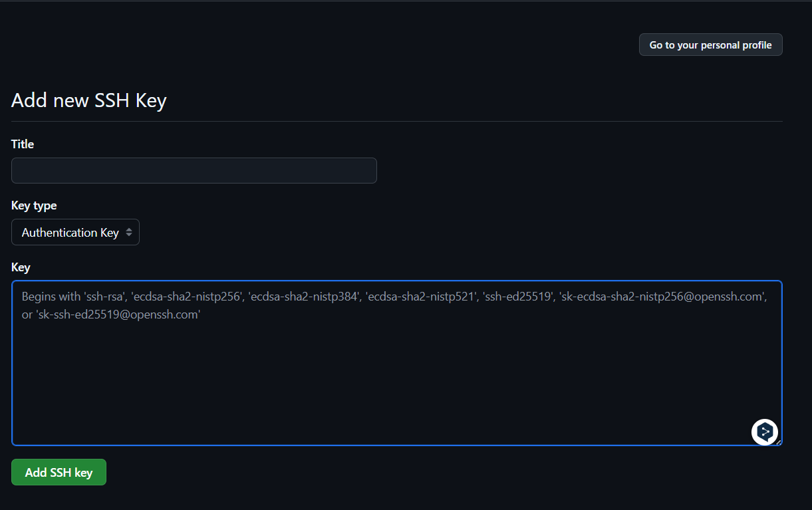
Task: Click the 'Title' field label
Action: (23, 144)
